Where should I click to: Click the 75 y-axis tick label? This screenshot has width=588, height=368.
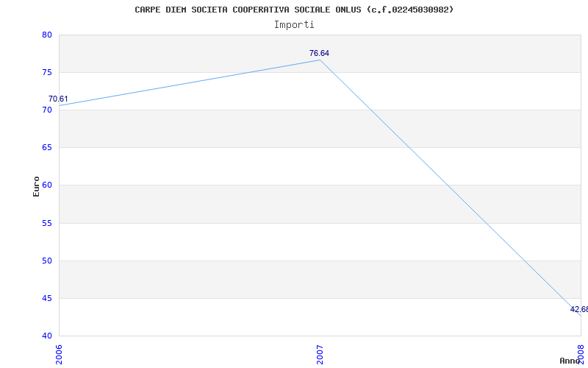[x=47, y=72]
